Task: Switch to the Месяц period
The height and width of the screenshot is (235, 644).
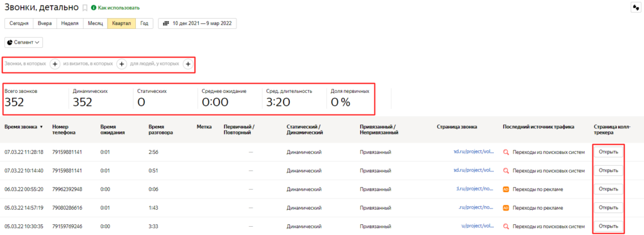Action: coord(96,23)
